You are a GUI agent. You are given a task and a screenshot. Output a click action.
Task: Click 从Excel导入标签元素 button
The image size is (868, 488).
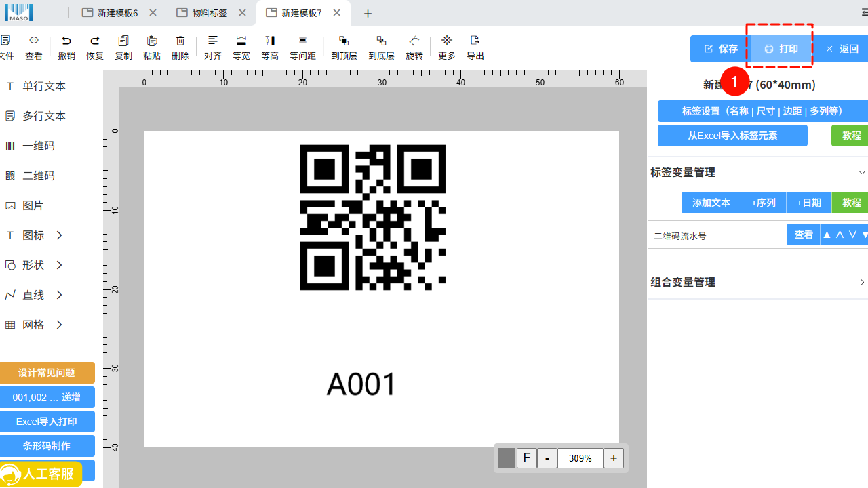[732, 136]
